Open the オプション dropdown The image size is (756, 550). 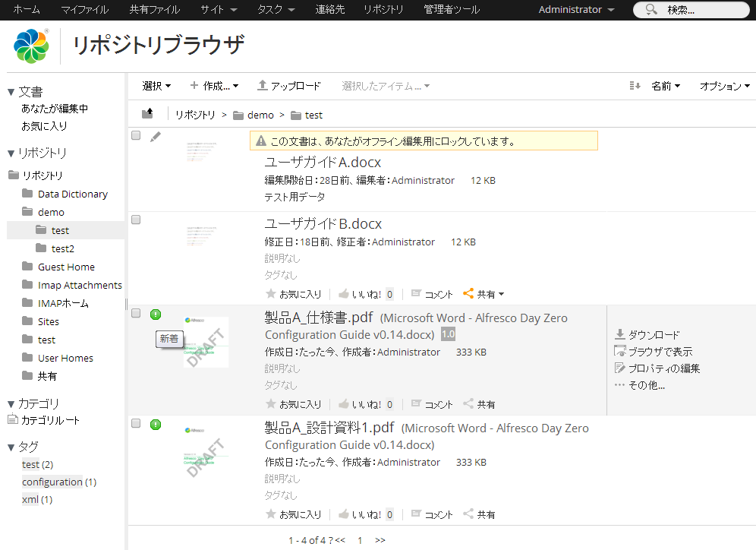click(x=725, y=86)
